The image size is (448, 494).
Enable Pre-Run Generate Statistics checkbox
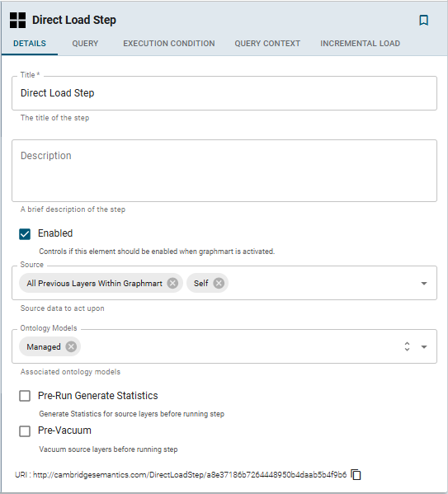click(25, 396)
